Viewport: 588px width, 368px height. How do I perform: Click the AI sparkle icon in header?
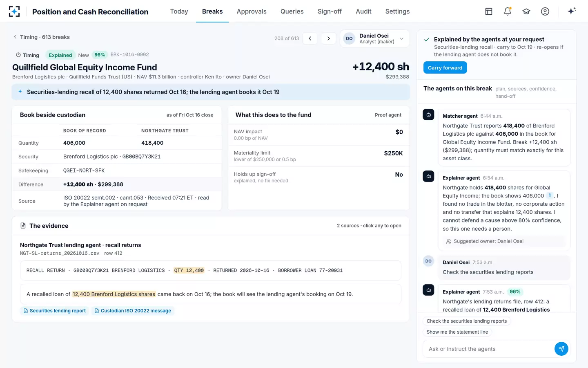[572, 11]
